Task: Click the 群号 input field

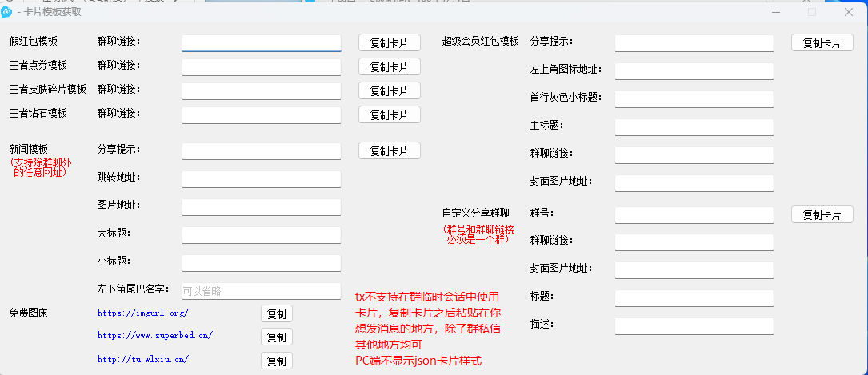Action: pyautogui.click(x=694, y=215)
